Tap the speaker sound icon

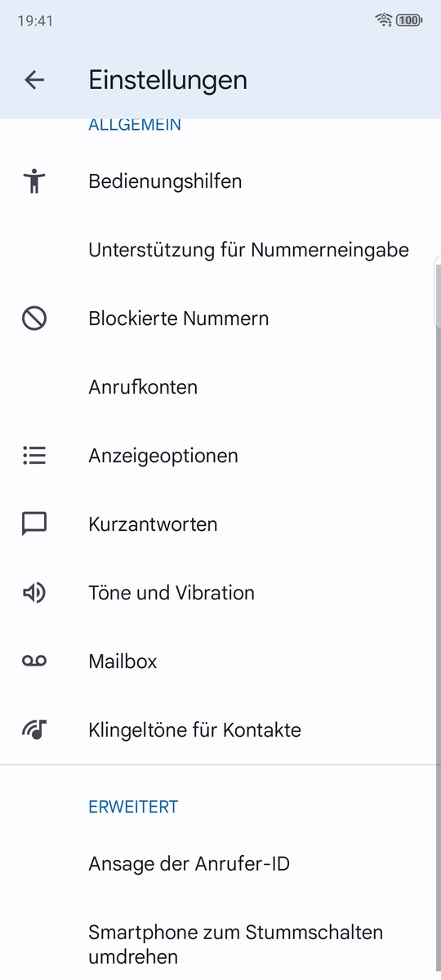pos(34,592)
